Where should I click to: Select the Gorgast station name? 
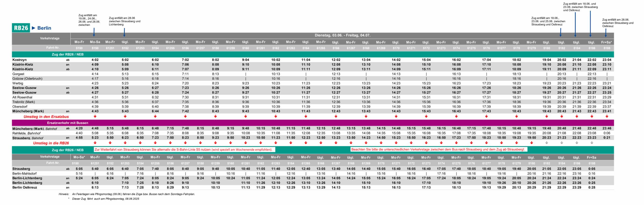click(18, 74)
